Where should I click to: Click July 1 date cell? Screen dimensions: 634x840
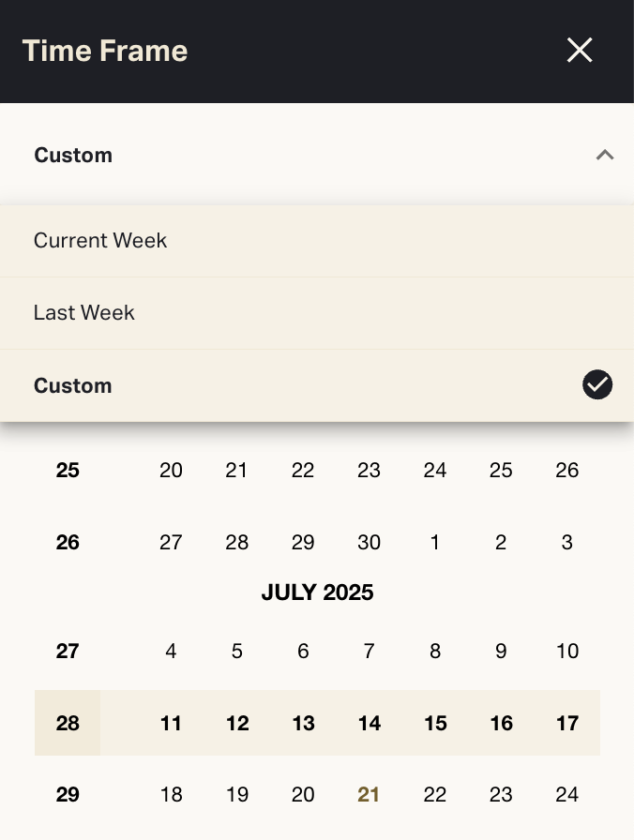coord(435,543)
